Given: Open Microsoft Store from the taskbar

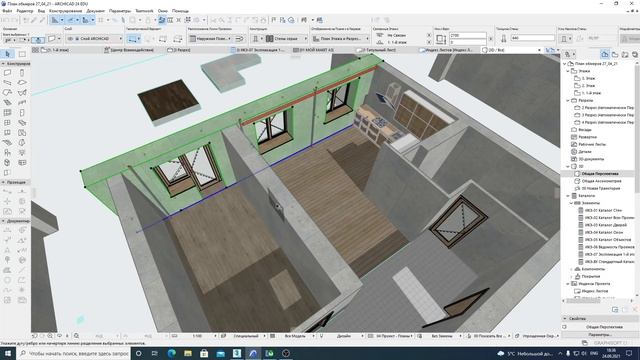Looking at the screenshot, I should click(x=204, y=353).
